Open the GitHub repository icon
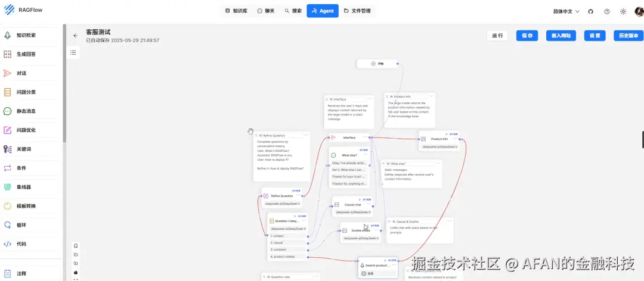 pos(590,11)
